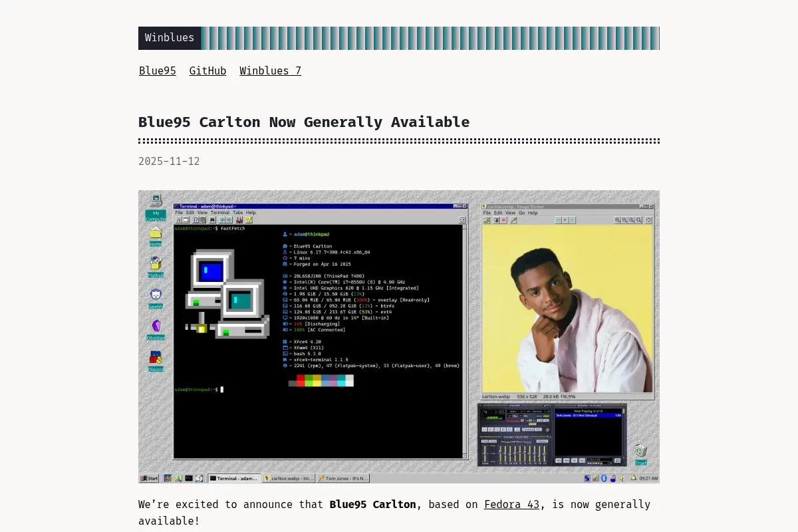This screenshot has height=532, width=798.
Task: Open the Terminal window's File menu
Action: coord(179,213)
